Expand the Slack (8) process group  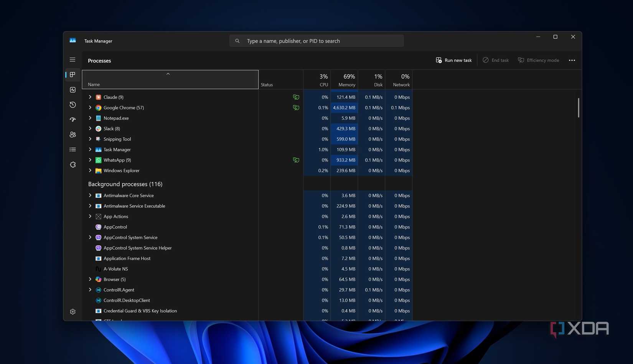pyautogui.click(x=90, y=128)
